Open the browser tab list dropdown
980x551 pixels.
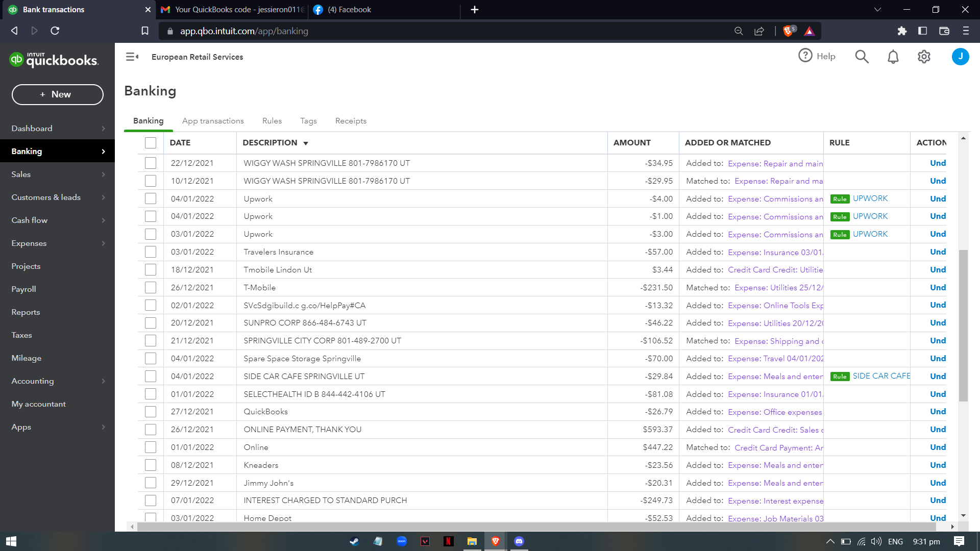tap(877, 10)
